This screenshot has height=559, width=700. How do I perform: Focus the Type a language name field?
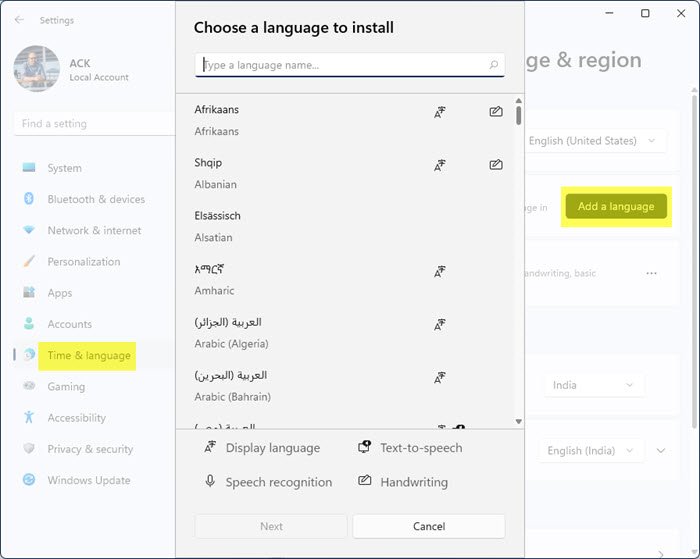(x=340, y=65)
